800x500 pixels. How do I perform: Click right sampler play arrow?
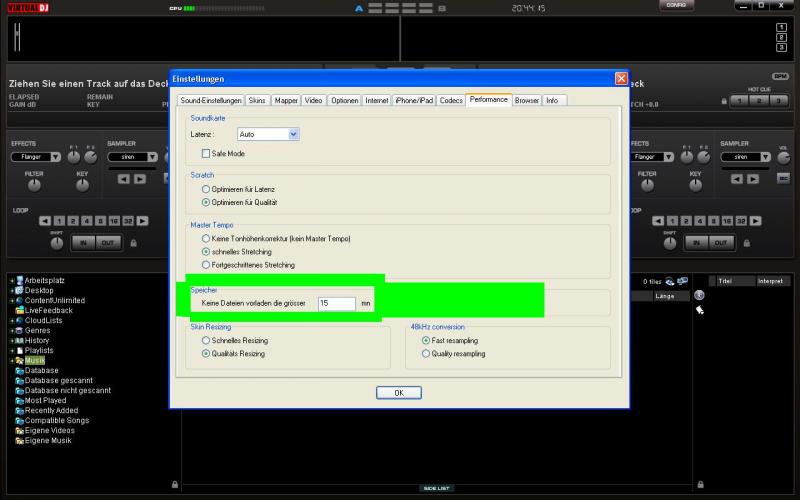point(753,179)
